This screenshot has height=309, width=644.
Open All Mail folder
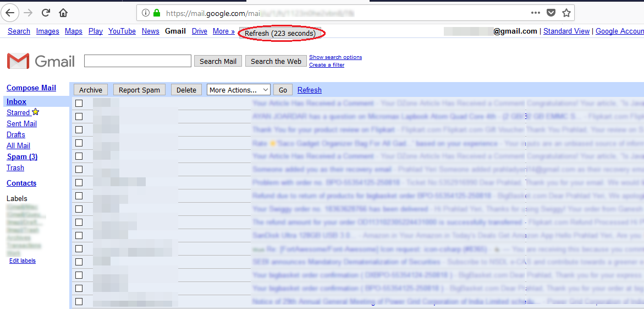18,145
